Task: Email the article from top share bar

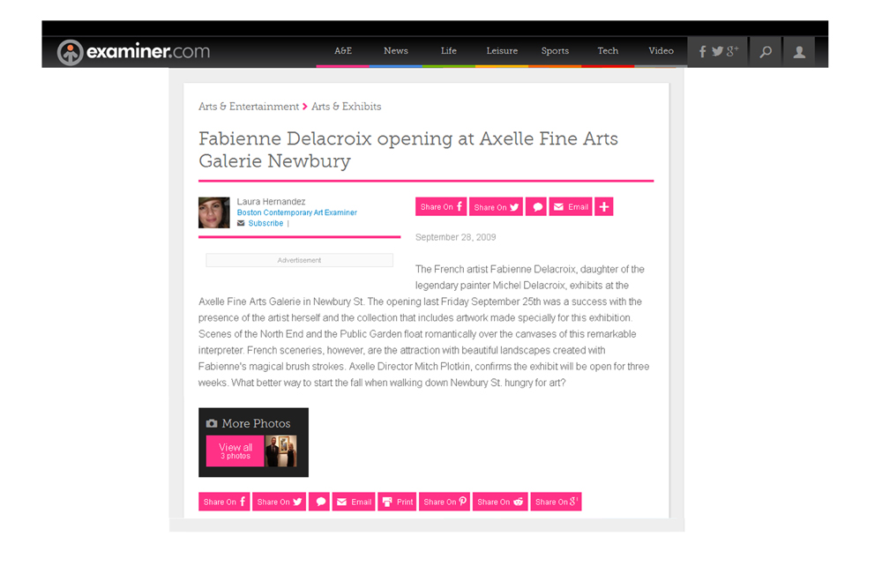Action: pyautogui.click(x=571, y=207)
